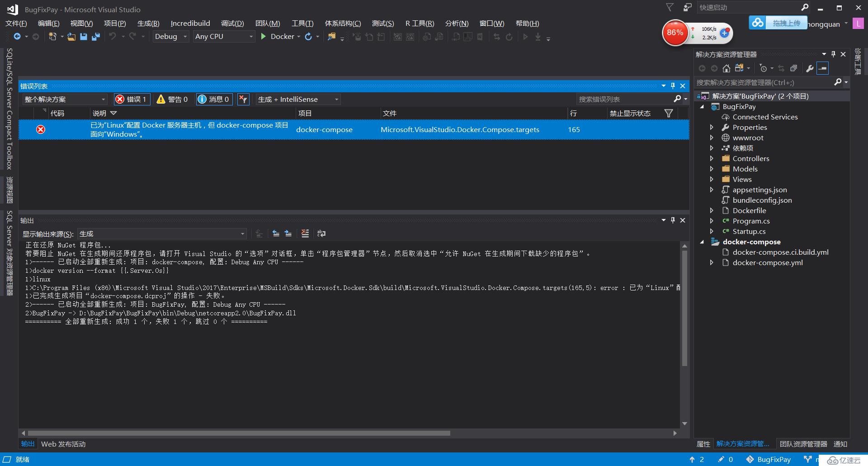Viewport: 868px width, 466px height.
Task: Open the 生成(B) menu
Action: [x=148, y=24]
